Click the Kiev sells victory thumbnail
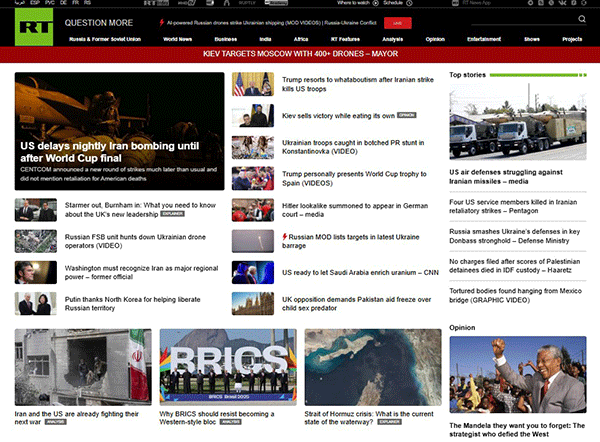 [x=253, y=116]
